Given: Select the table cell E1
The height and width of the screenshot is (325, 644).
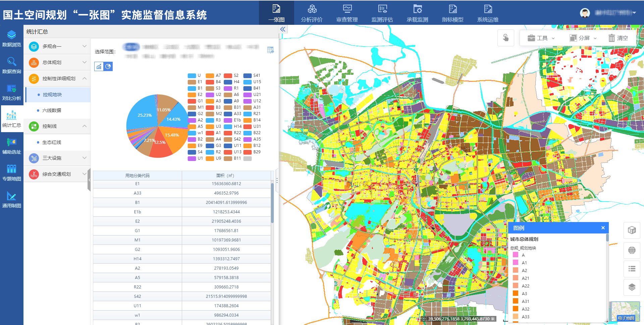Looking at the screenshot, I should point(138,184).
